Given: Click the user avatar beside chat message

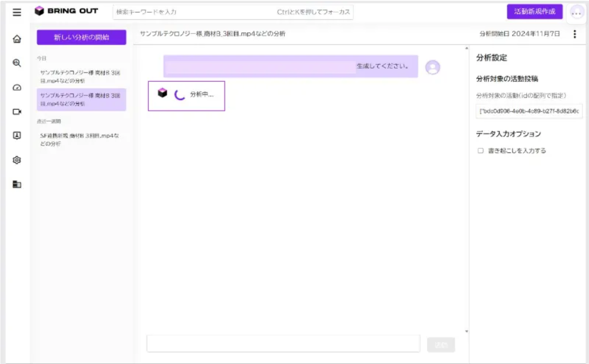Looking at the screenshot, I should pos(433,67).
